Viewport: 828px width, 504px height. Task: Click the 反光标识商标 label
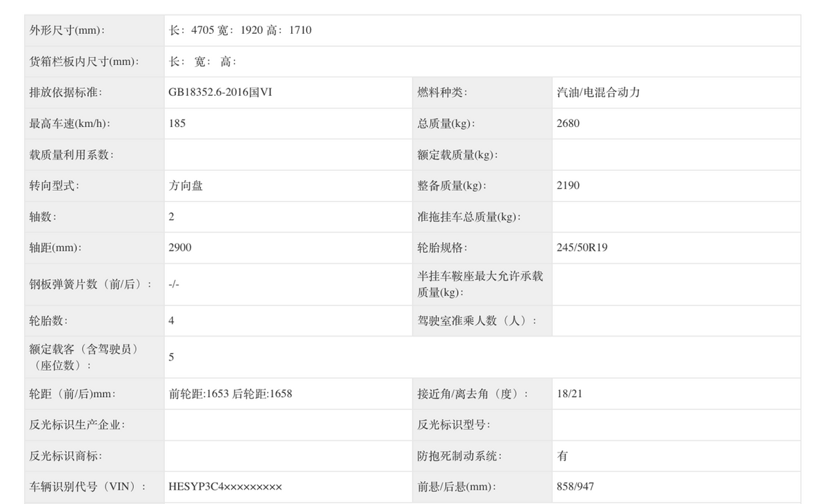click(66, 456)
